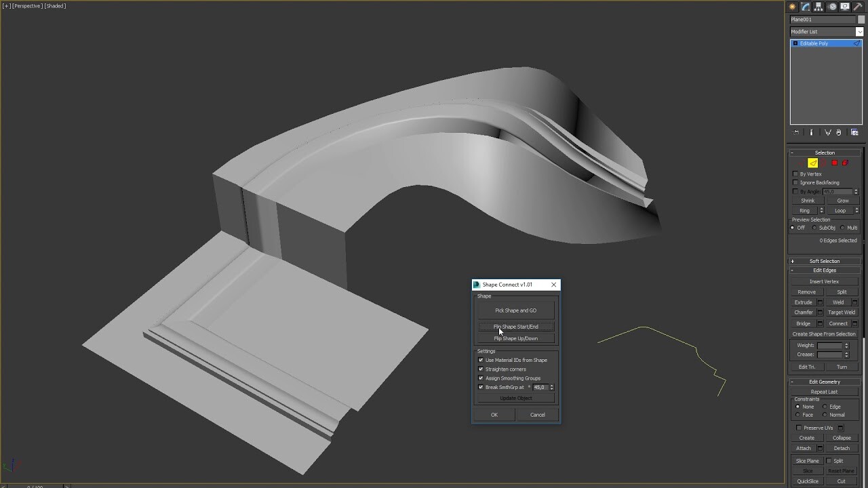Increase the Break SmthGrp angle spinner
The width and height of the screenshot is (868, 488).
pos(552,385)
